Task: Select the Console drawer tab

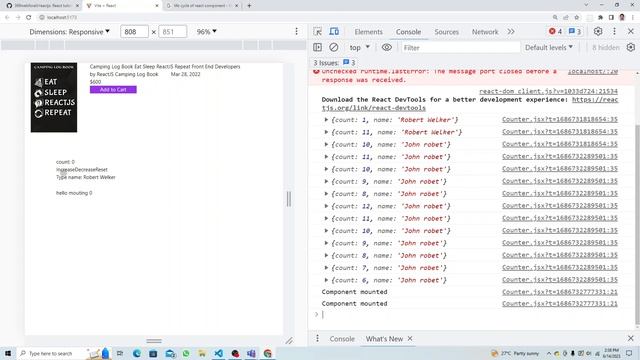Action: click(x=342, y=338)
